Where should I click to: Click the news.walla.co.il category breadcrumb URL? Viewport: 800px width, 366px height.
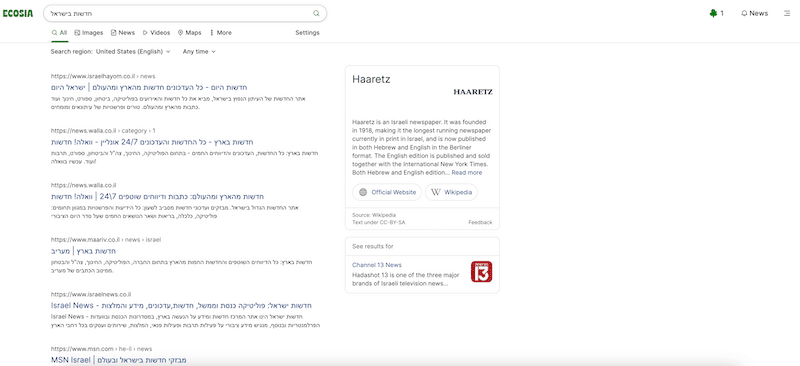point(103,131)
